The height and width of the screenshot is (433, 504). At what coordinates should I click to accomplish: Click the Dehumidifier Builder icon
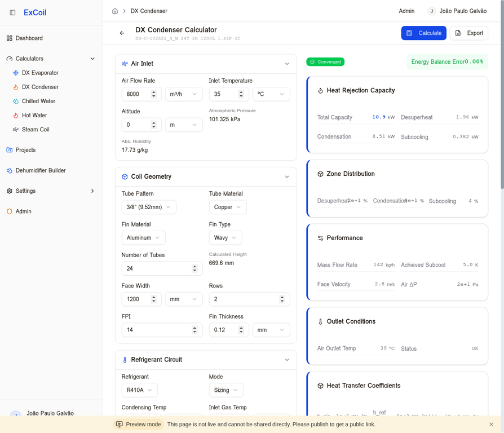pyautogui.click(x=8, y=170)
